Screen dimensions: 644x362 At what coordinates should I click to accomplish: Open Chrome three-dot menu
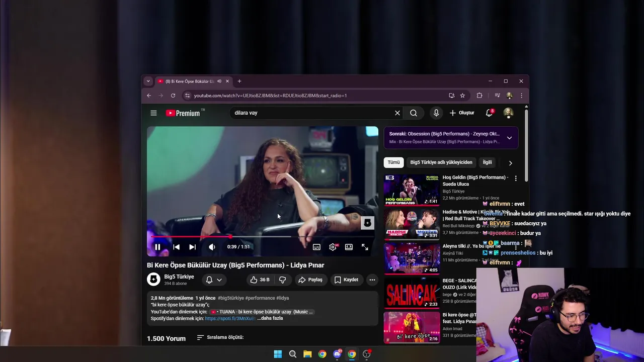[x=521, y=96]
